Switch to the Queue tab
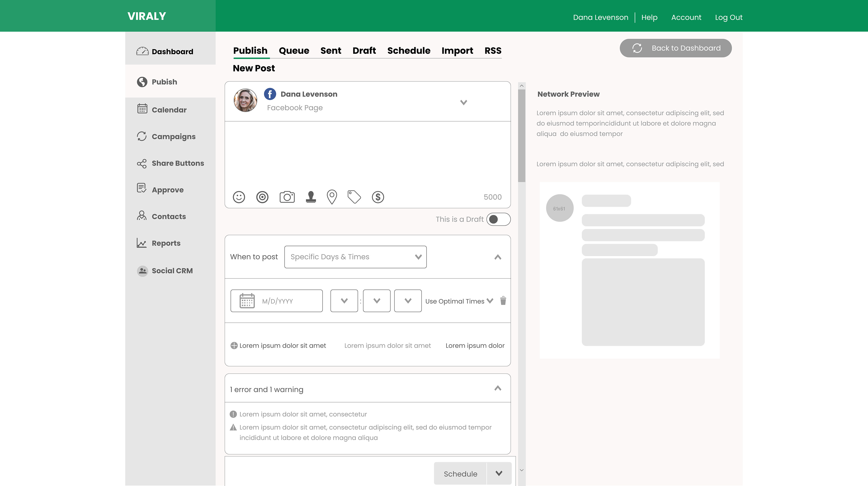Viewport: 868px width, 486px height. click(x=294, y=51)
